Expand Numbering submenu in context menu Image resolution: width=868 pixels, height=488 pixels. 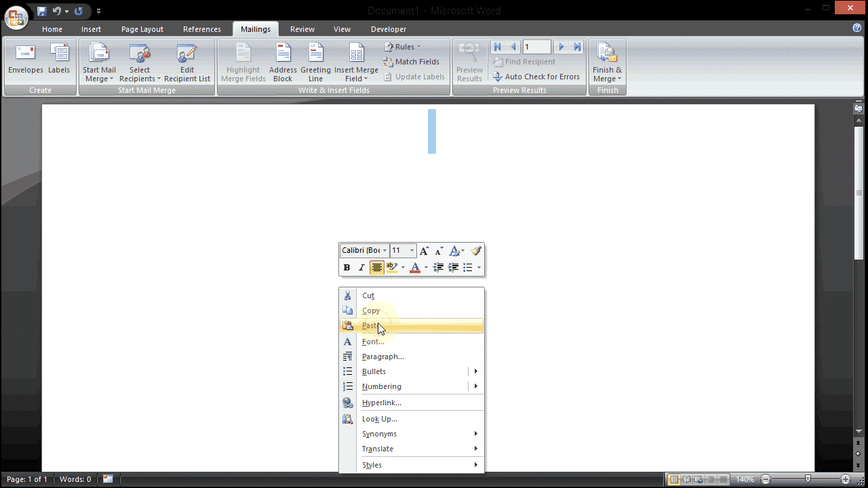476,386
